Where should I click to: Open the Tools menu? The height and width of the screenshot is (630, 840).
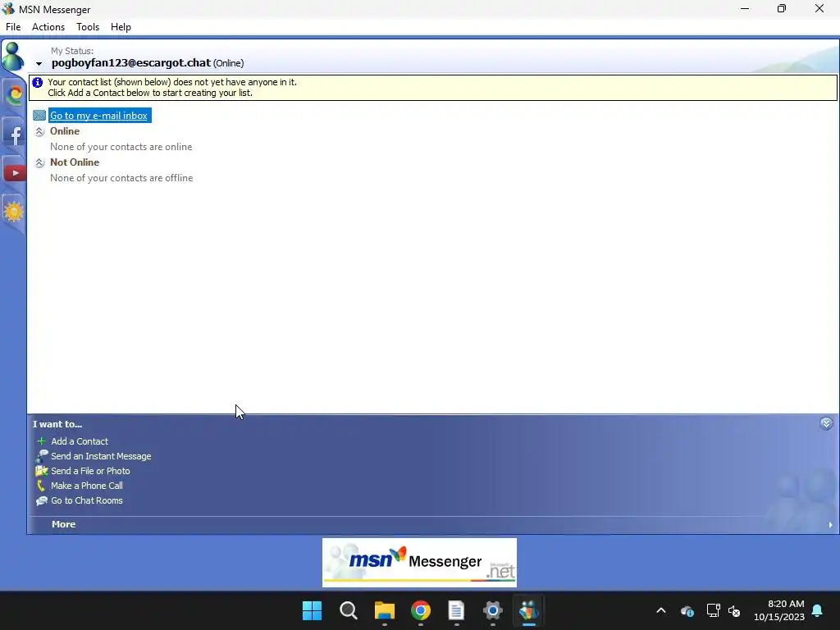87,27
